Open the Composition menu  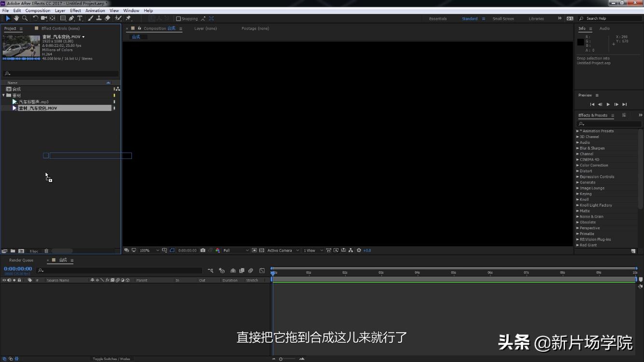point(38,10)
